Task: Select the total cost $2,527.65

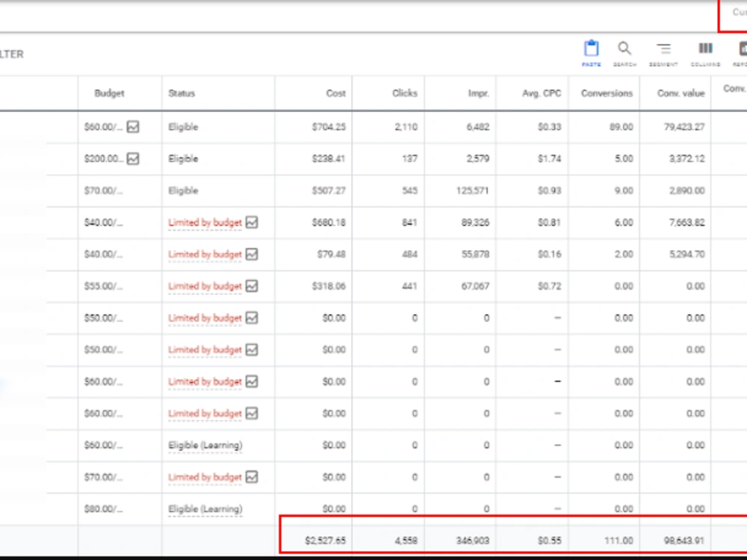Action: click(x=326, y=541)
